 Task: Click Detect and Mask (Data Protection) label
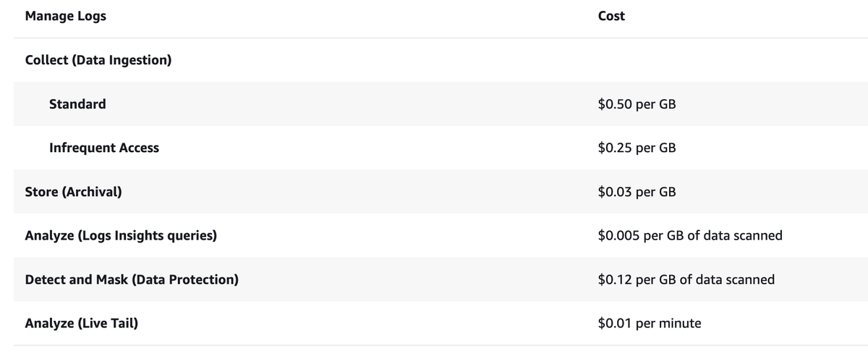click(x=132, y=280)
